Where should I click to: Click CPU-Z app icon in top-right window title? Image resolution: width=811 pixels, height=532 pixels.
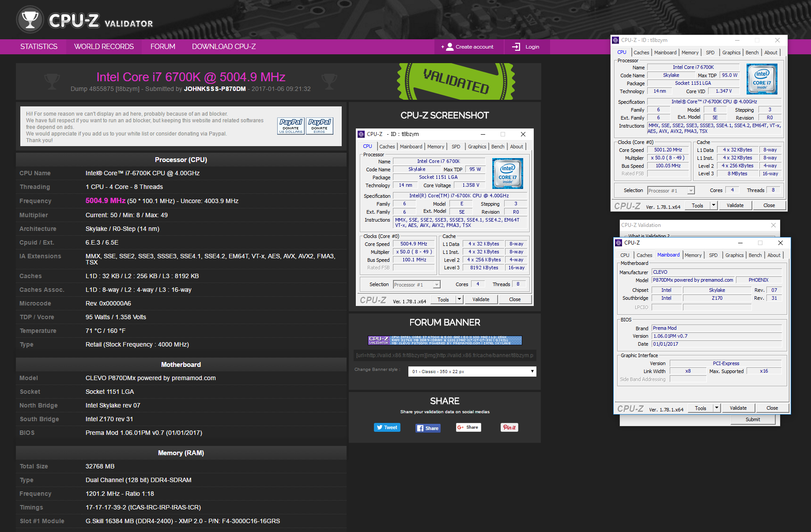[615, 40]
